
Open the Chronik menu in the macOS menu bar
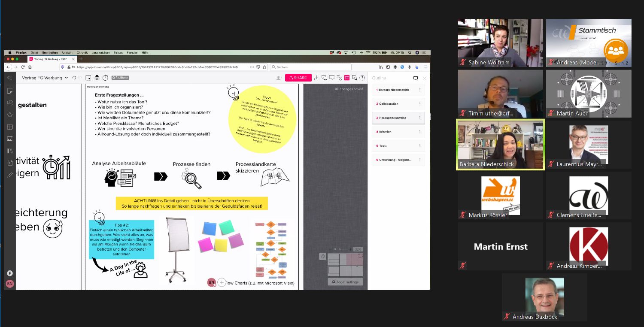click(x=82, y=52)
